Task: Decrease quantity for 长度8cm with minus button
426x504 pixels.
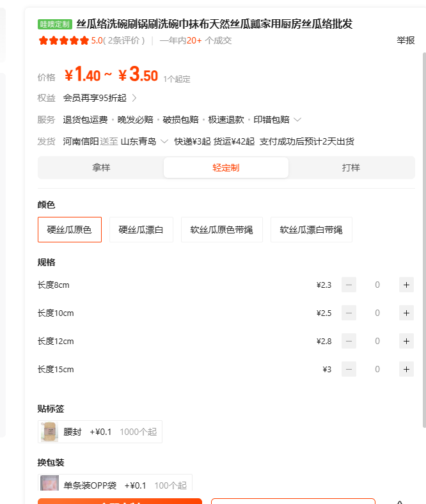Action: (349, 285)
